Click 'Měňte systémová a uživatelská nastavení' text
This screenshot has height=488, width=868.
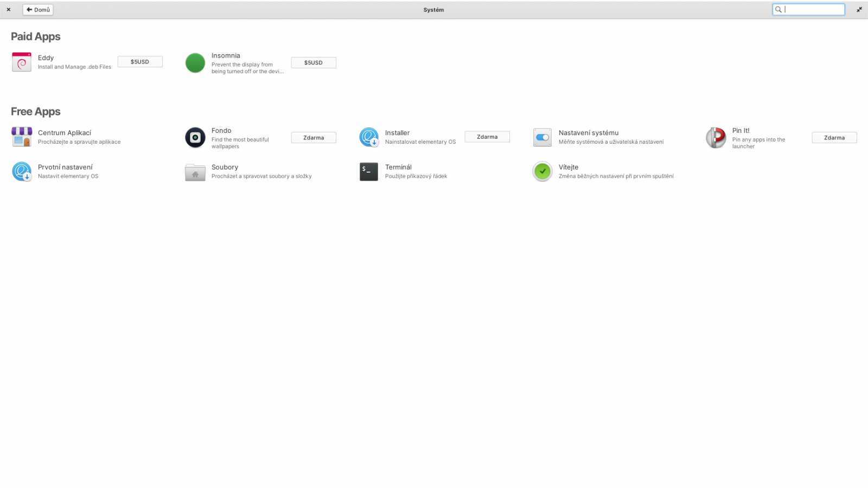click(x=611, y=142)
